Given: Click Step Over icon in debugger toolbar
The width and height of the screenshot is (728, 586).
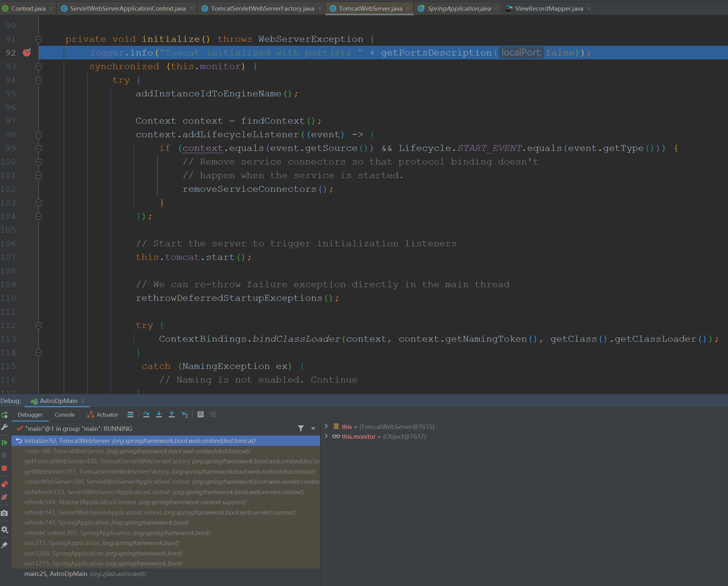Looking at the screenshot, I should 146,415.
